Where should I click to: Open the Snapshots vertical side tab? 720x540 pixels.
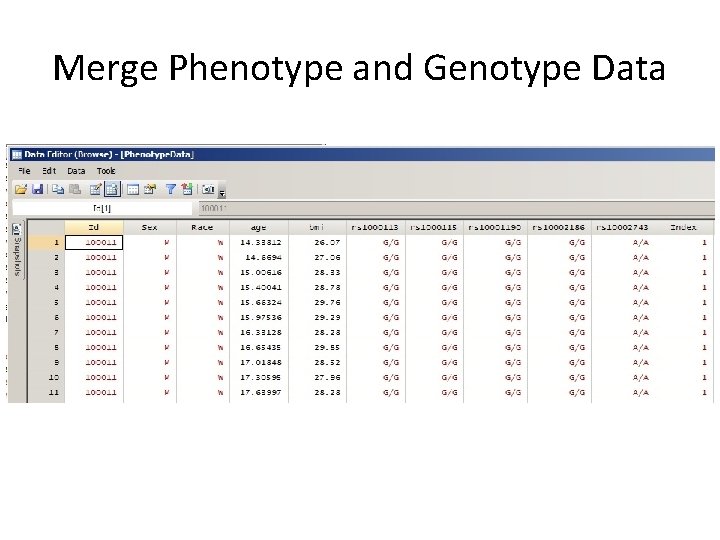tap(17, 250)
